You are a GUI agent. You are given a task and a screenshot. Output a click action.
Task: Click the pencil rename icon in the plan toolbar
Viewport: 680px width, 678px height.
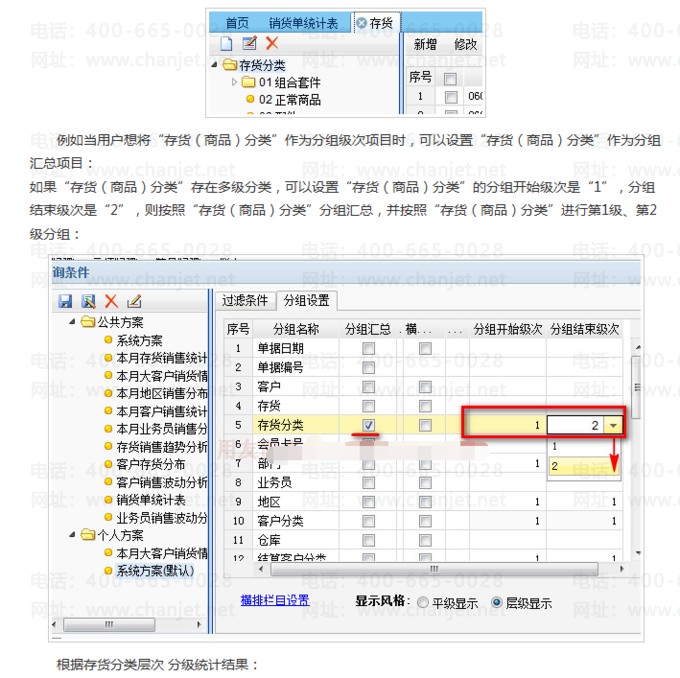134,301
